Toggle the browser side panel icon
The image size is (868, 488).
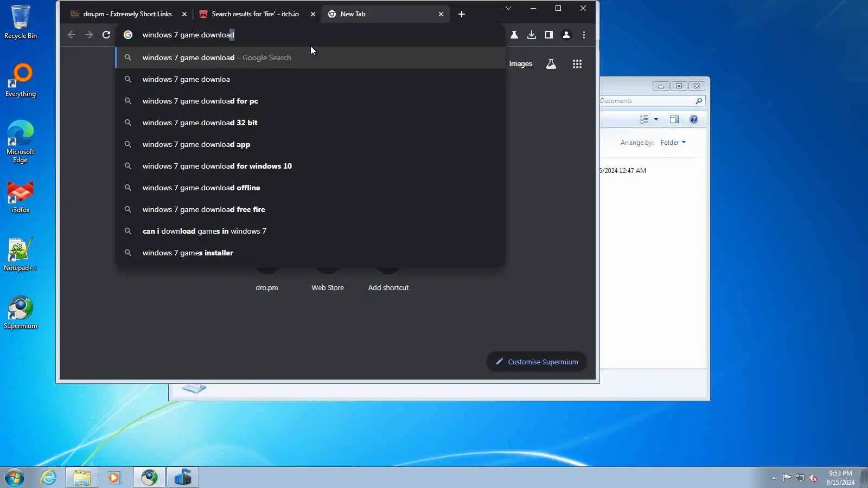pos(549,35)
